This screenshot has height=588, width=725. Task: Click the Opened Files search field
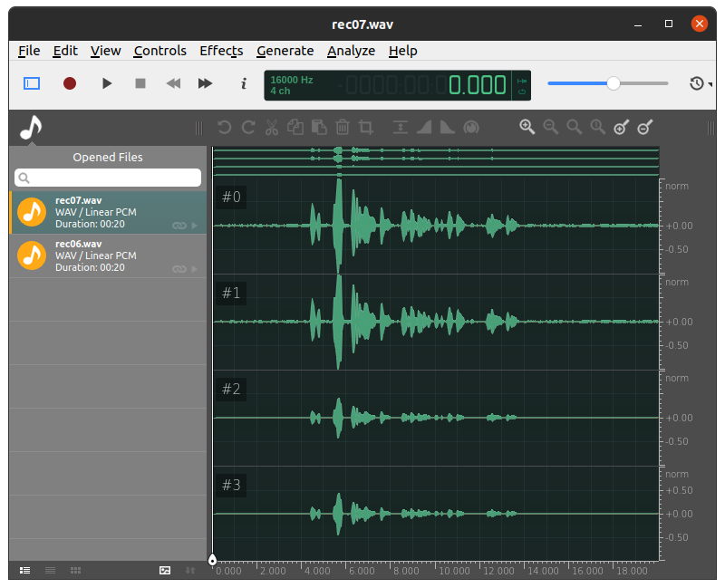(x=108, y=178)
